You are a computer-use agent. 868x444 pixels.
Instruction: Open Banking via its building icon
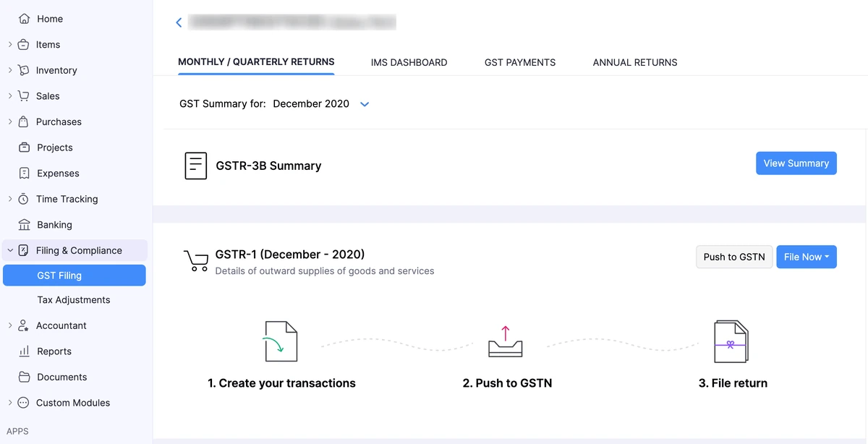(x=24, y=225)
